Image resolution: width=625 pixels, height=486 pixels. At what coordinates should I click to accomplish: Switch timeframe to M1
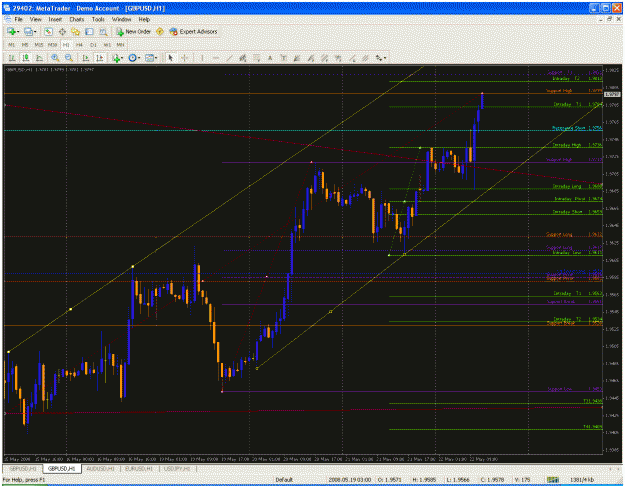tap(12, 45)
